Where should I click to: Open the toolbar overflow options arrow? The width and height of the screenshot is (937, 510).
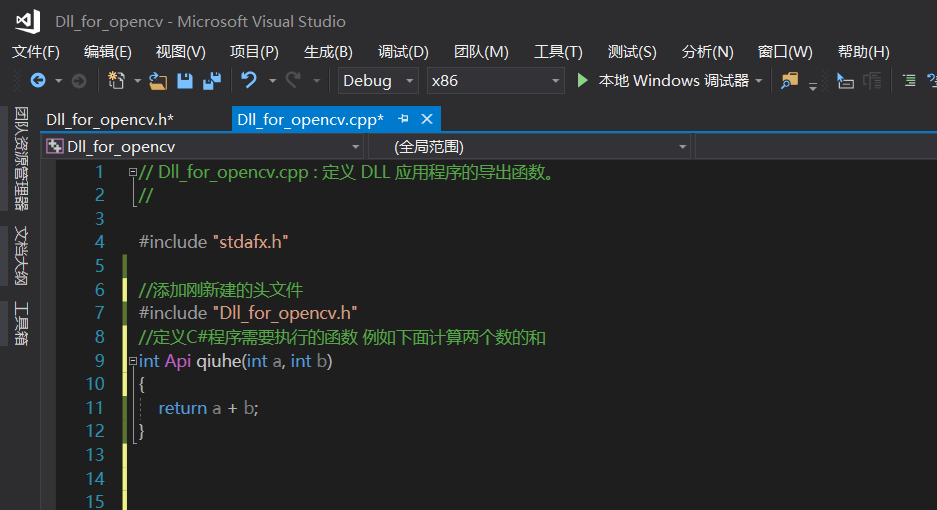point(813,87)
